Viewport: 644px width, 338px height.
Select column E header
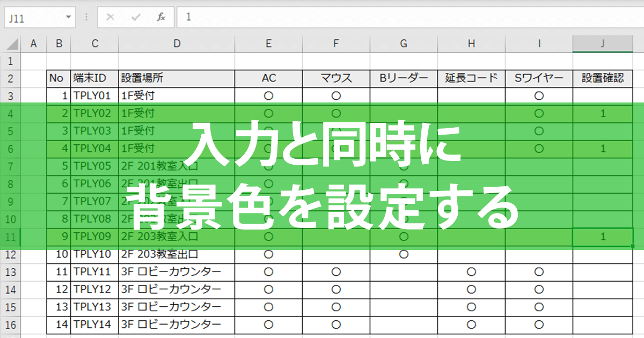[268, 44]
